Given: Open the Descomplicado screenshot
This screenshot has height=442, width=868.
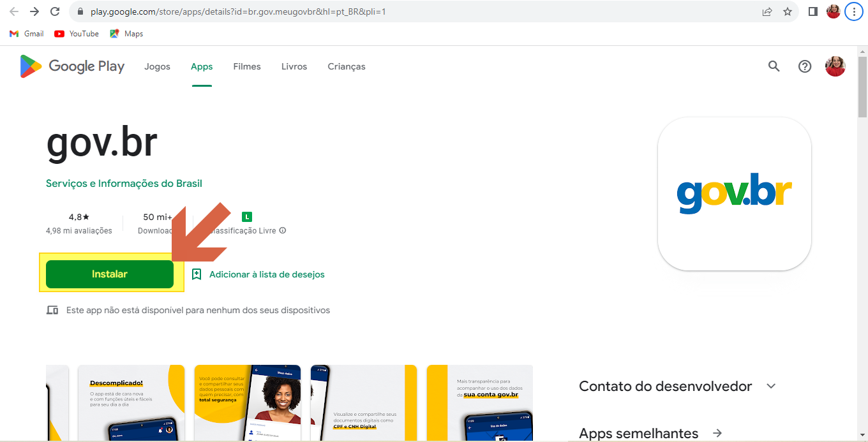Looking at the screenshot, I should click(131, 402).
